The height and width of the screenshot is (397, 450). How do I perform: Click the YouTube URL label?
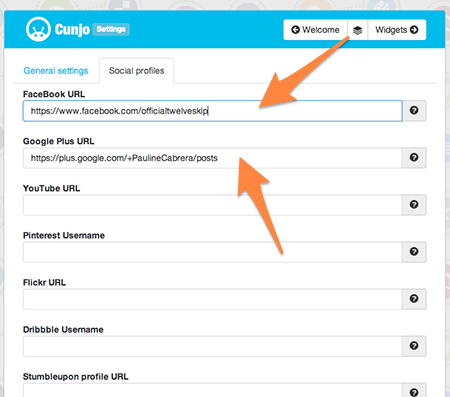[x=51, y=188]
